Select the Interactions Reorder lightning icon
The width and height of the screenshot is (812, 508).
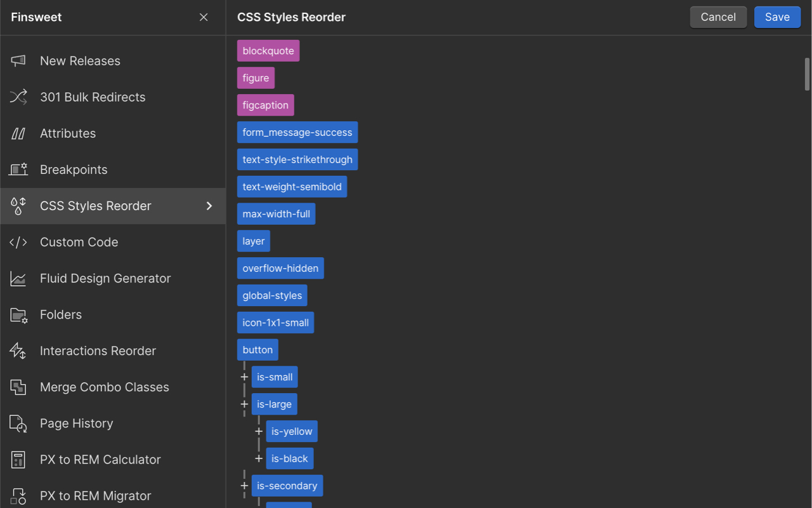18,351
